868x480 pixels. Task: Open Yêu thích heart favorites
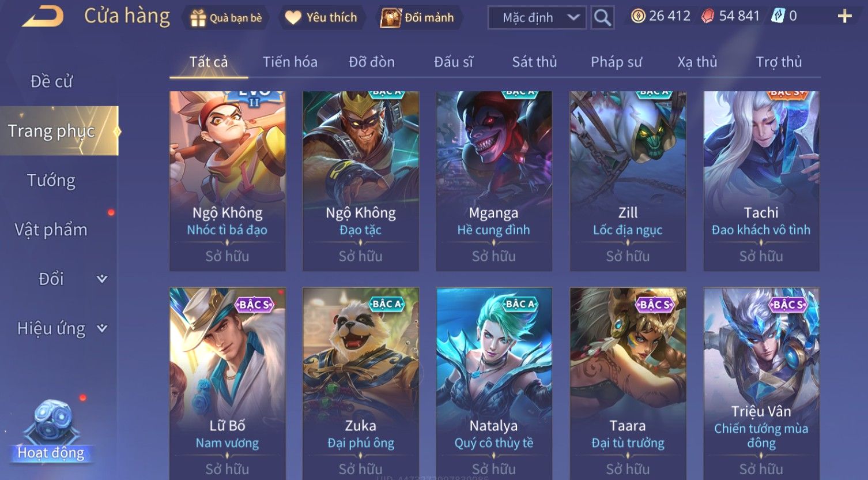[293, 18]
